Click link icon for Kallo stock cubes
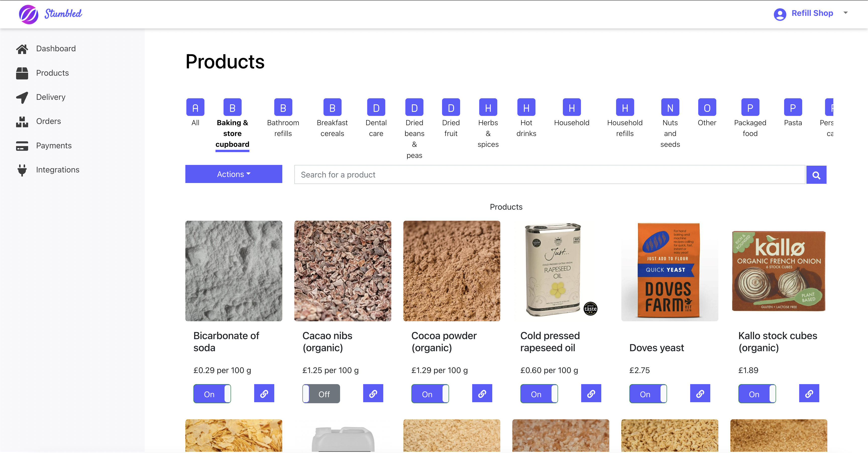This screenshot has height=453, width=868. (x=809, y=393)
